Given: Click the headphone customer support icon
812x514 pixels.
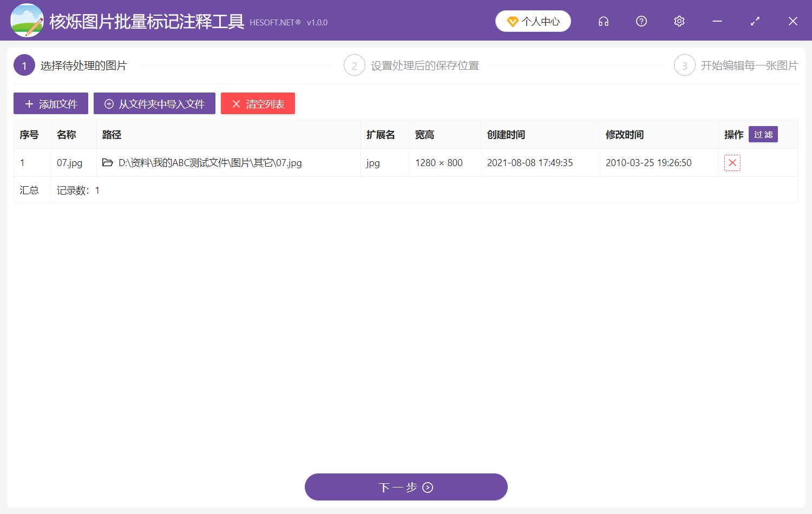Looking at the screenshot, I should click(x=604, y=21).
